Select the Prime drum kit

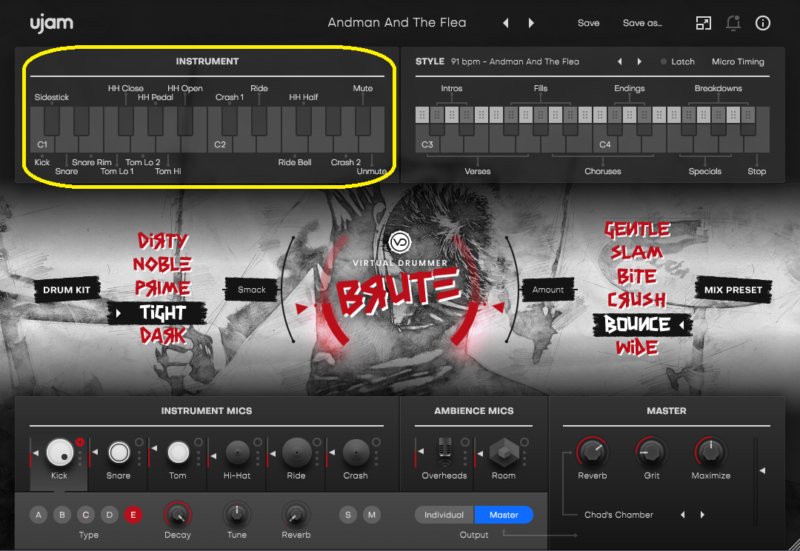[x=162, y=288]
